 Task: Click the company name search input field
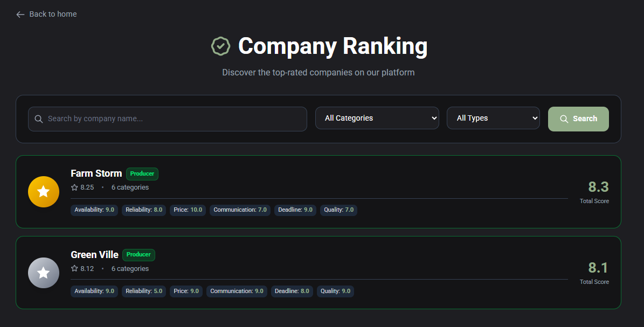pyautogui.click(x=167, y=119)
